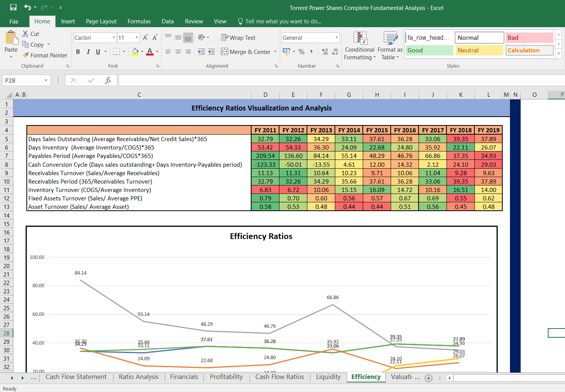565x392 pixels.
Task: Click Merge & Center button
Action: (x=246, y=52)
